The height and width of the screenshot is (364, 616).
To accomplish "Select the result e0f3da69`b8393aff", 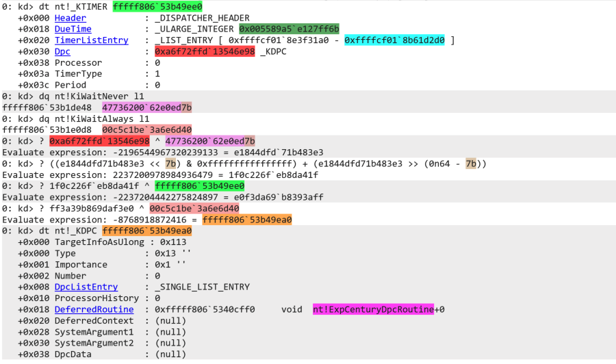I will pos(279,197).
